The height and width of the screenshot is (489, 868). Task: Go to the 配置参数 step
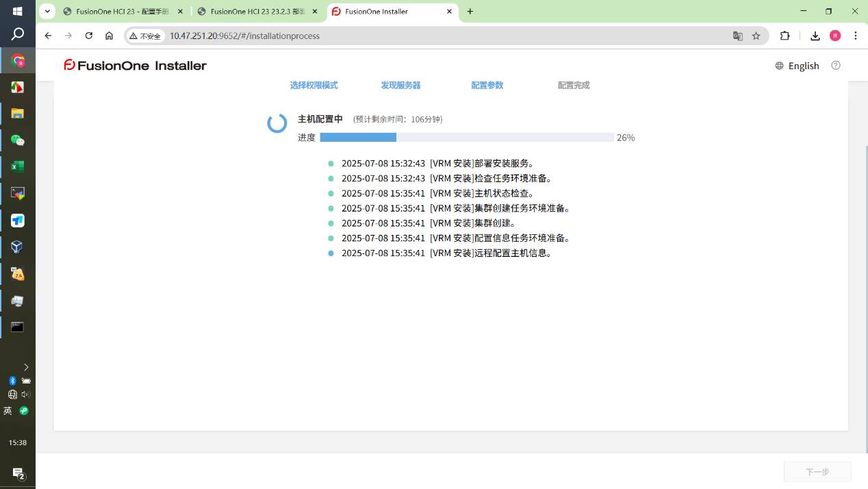487,85
